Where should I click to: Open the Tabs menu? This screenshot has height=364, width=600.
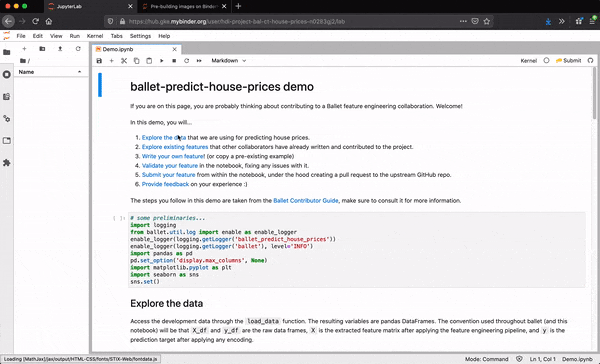tap(116, 36)
